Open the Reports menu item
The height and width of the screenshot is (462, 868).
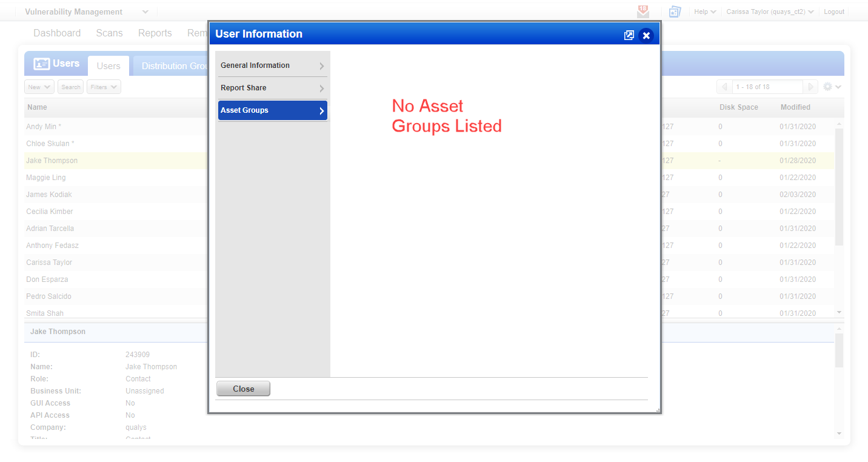[155, 33]
